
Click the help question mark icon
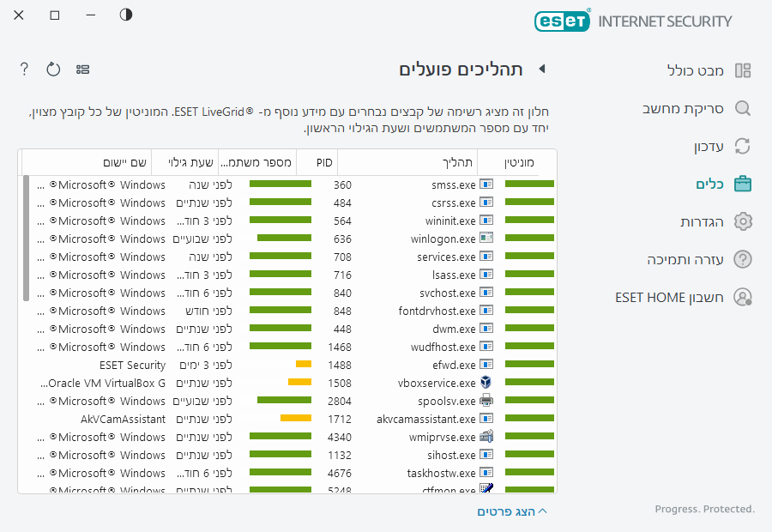coord(24,69)
